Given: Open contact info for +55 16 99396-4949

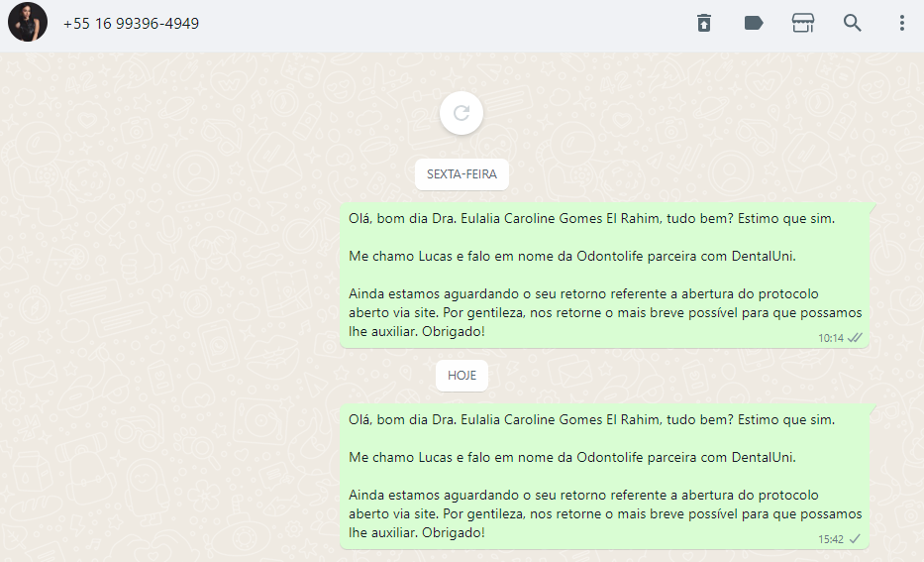Looking at the screenshot, I should [131, 24].
